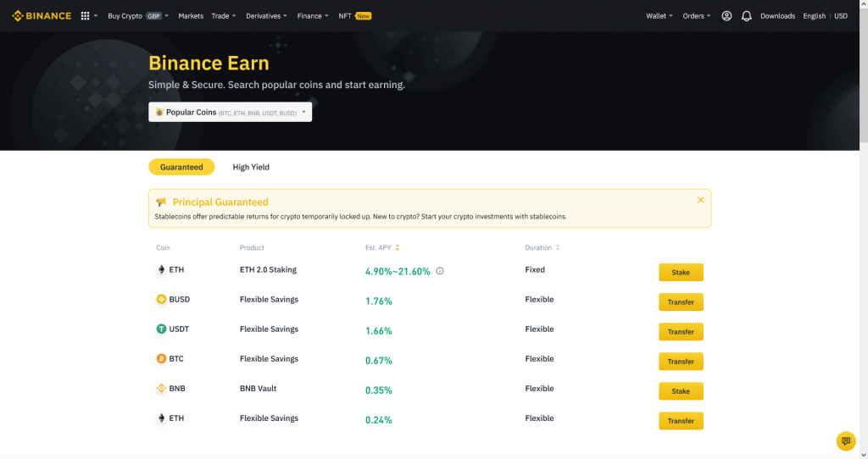Open the user account profile icon
This screenshot has width=868, height=459.
tap(726, 16)
